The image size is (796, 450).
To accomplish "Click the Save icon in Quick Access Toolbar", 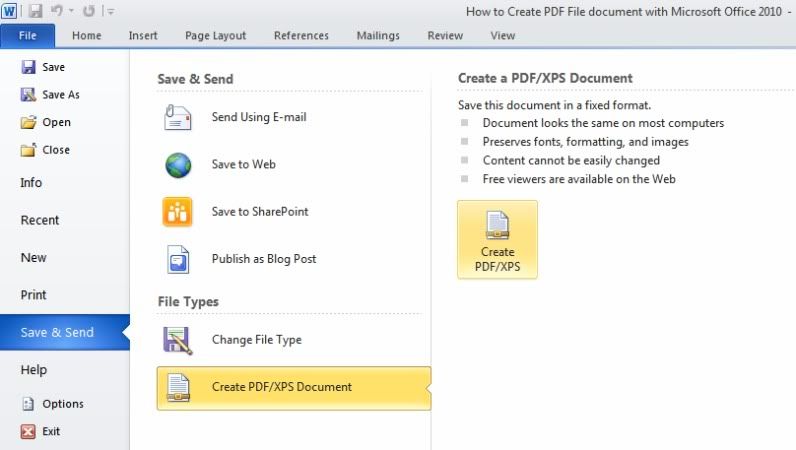I will pos(35,11).
